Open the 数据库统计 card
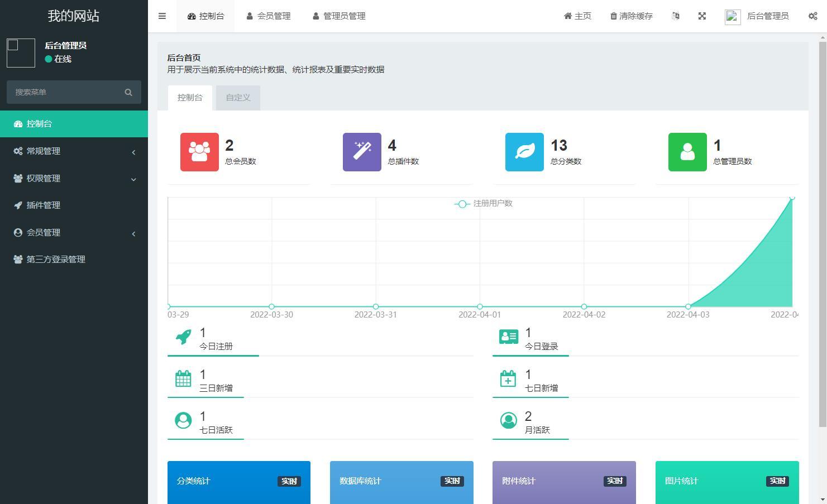Viewport: 827px width, 504px height. pos(401,482)
